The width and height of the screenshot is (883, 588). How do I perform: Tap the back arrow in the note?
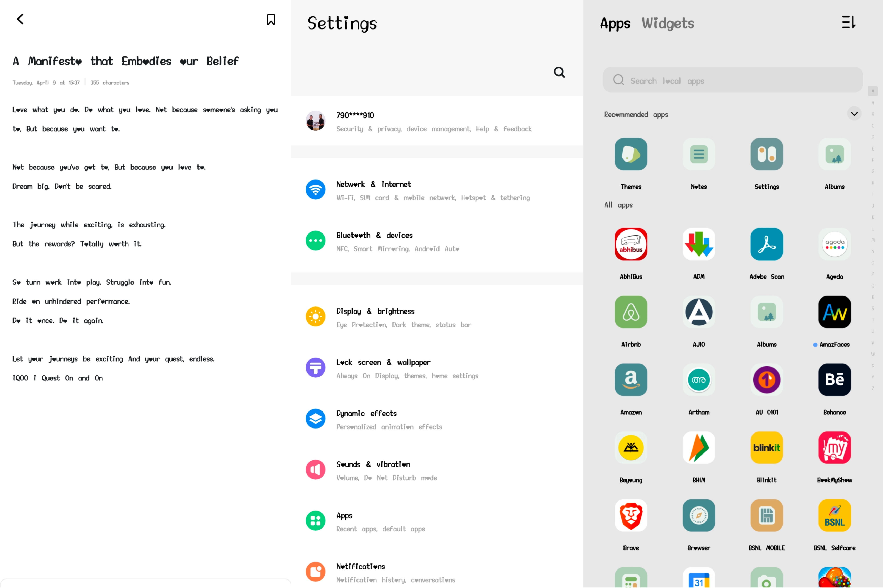point(20,19)
